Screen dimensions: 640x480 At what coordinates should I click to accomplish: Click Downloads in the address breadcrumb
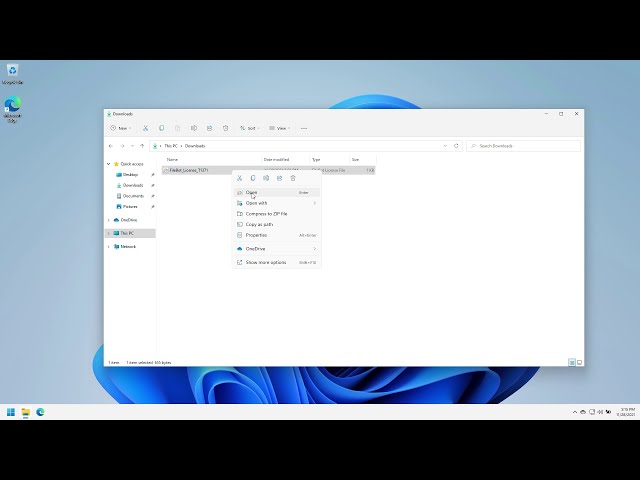[195, 146]
